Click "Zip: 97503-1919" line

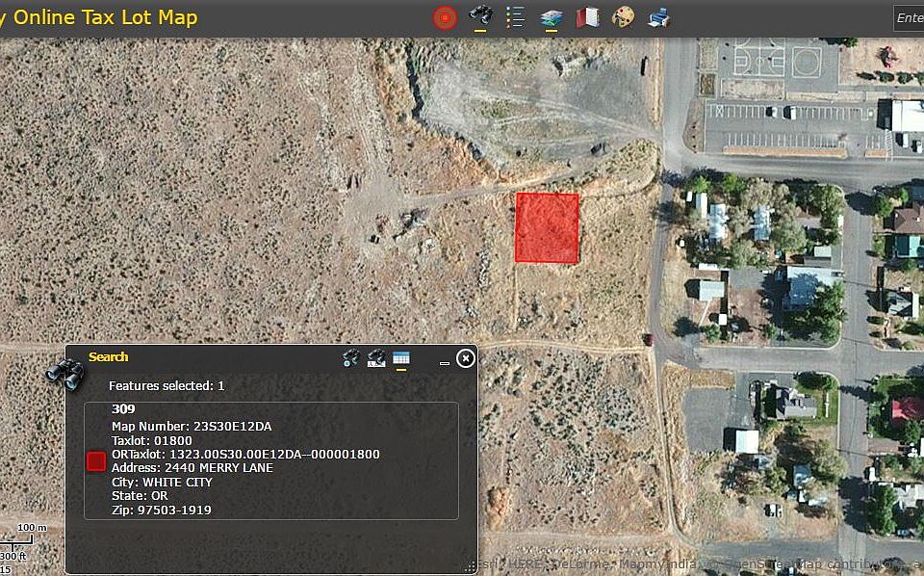162,510
